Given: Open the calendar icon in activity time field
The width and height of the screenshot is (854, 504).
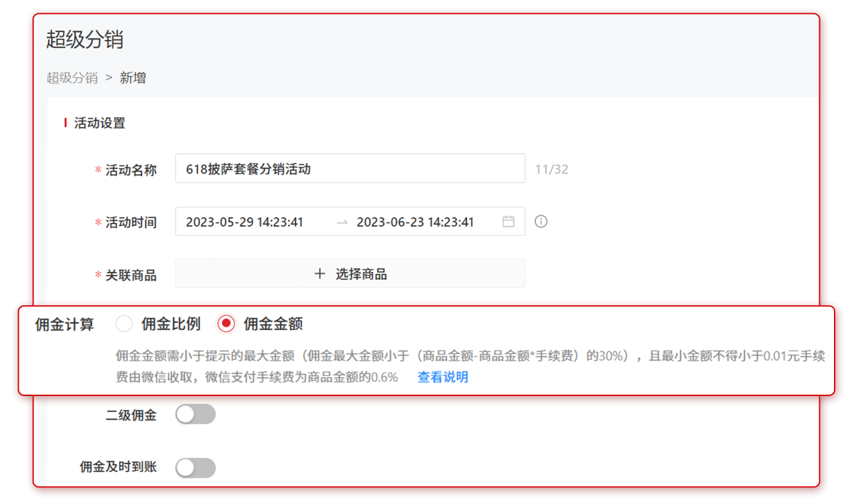Looking at the screenshot, I should pyautogui.click(x=508, y=222).
